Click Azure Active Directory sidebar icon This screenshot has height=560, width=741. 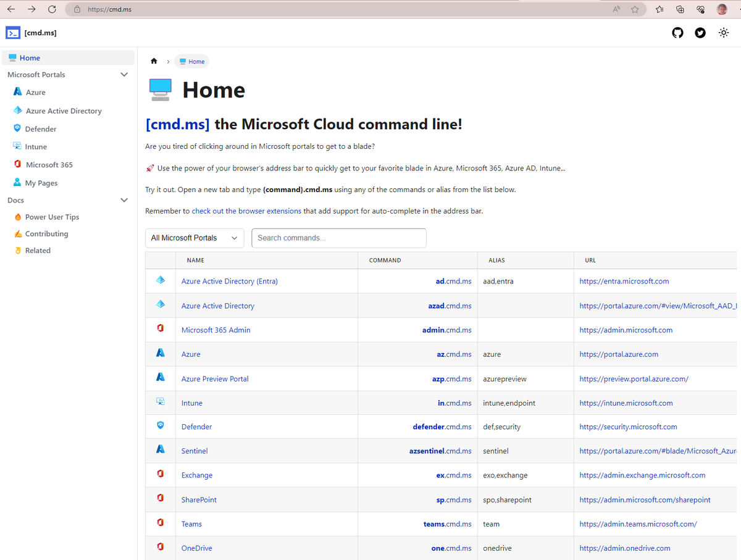(18, 111)
